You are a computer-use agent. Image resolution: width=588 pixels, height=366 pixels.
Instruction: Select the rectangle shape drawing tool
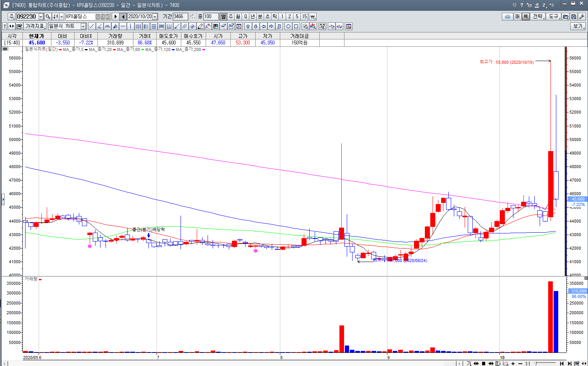[x=296, y=26]
